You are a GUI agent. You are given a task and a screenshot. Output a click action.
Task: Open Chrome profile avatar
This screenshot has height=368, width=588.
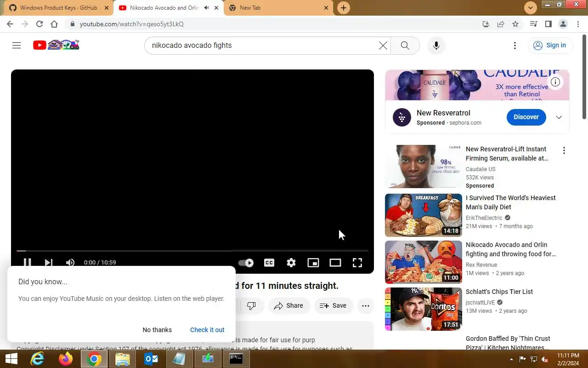click(x=563, y=24)
